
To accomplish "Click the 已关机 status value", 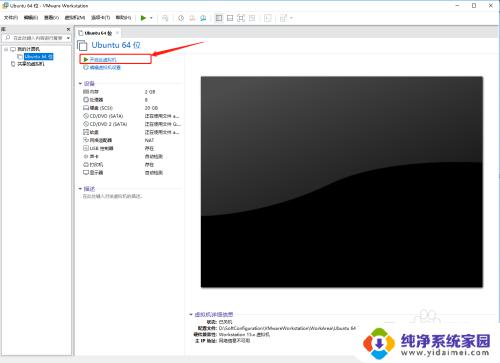I will pyautogui.click(x=225, y=322).
